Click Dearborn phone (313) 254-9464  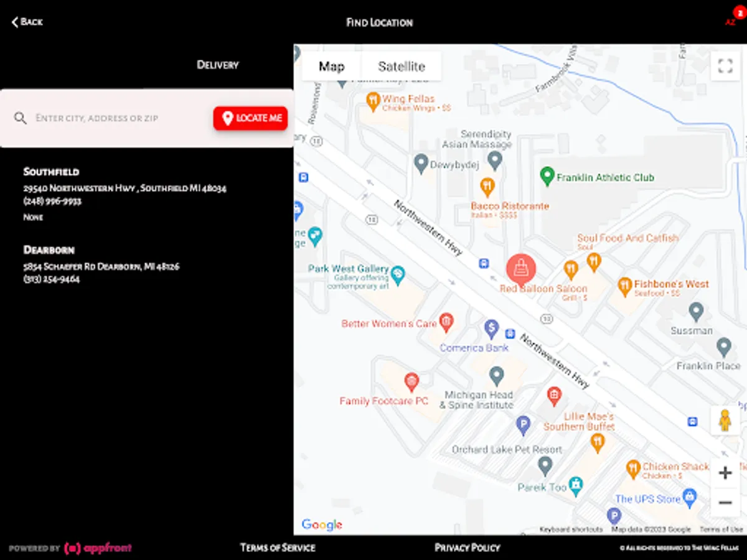[x=52, y=279]
